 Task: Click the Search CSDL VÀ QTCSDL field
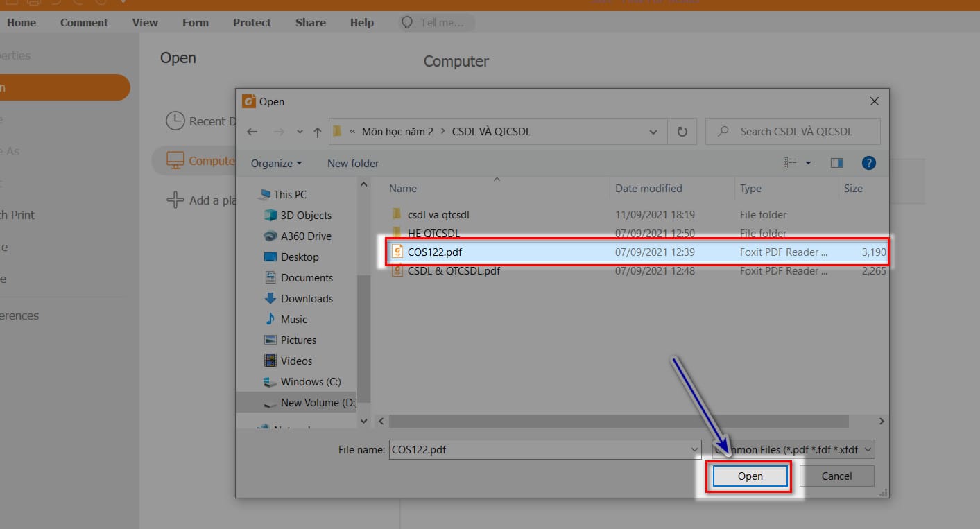click(x=793, y=131)
